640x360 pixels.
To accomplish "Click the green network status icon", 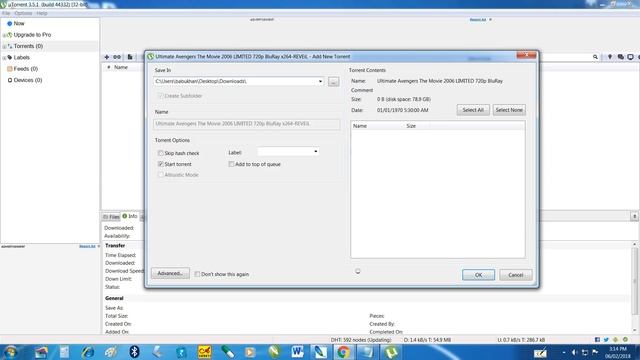I will click(625, 340).
